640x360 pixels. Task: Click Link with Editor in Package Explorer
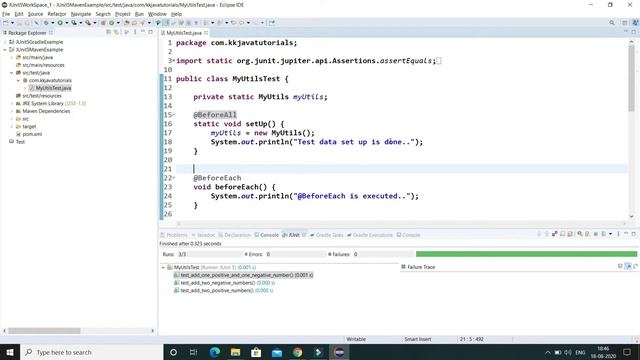click(116, 32)
